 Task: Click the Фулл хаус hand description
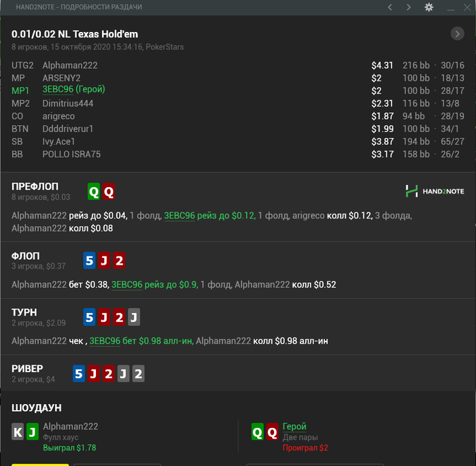coord(61,437)
